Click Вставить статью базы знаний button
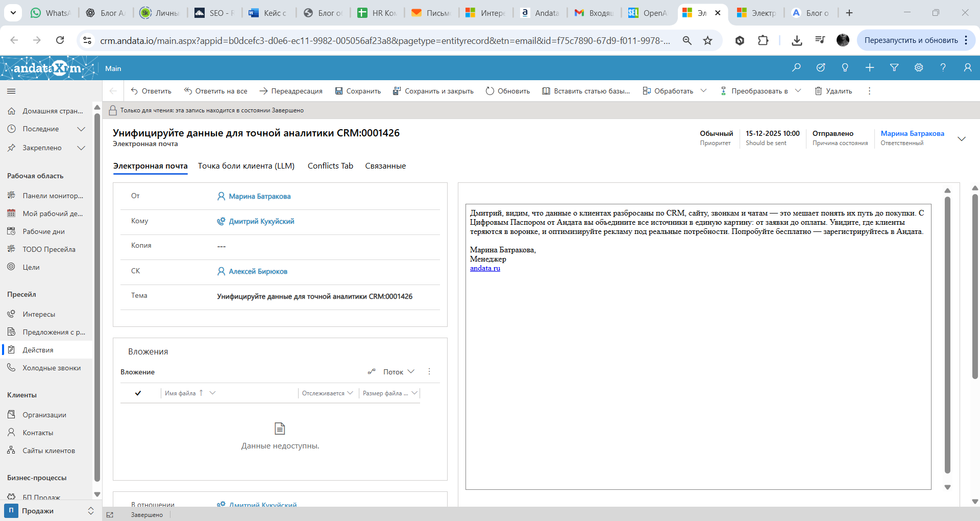 [x=586, y=91]
